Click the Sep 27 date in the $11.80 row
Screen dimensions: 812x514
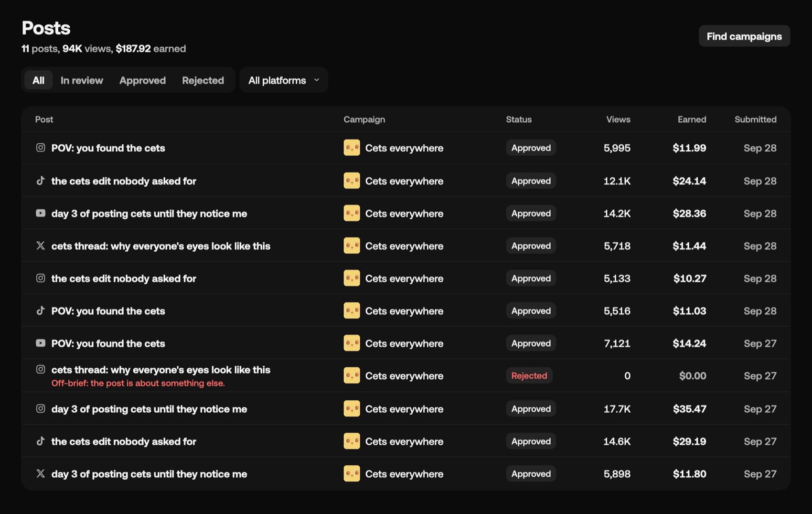coord(760,474)
